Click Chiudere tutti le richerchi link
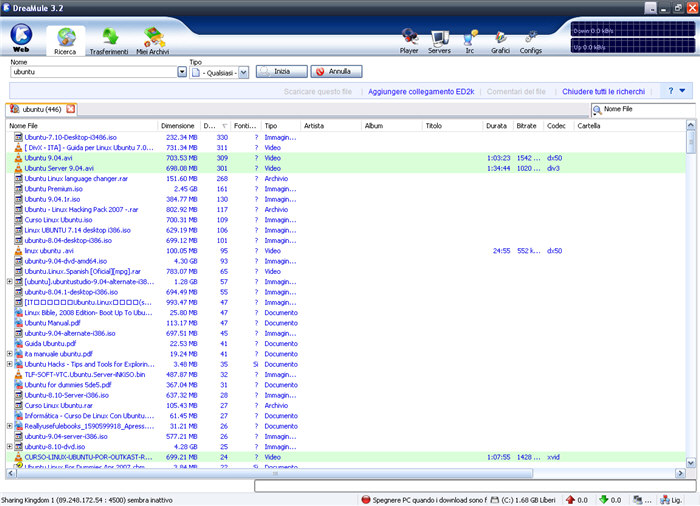This screenshot has width=700, height=506. [x=604, y=92]
